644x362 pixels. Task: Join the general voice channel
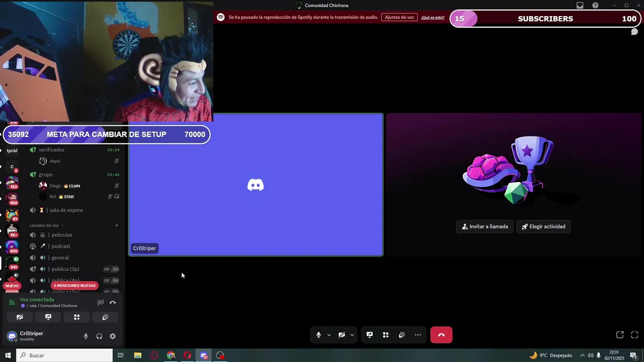tap(74, 257)
